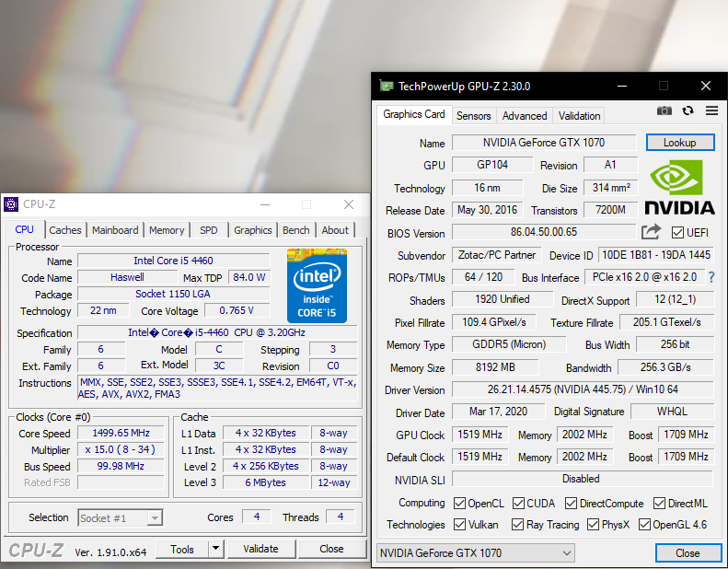Click the Driver Version field
This screenshot has width=728, height=569.
[583, 389]
